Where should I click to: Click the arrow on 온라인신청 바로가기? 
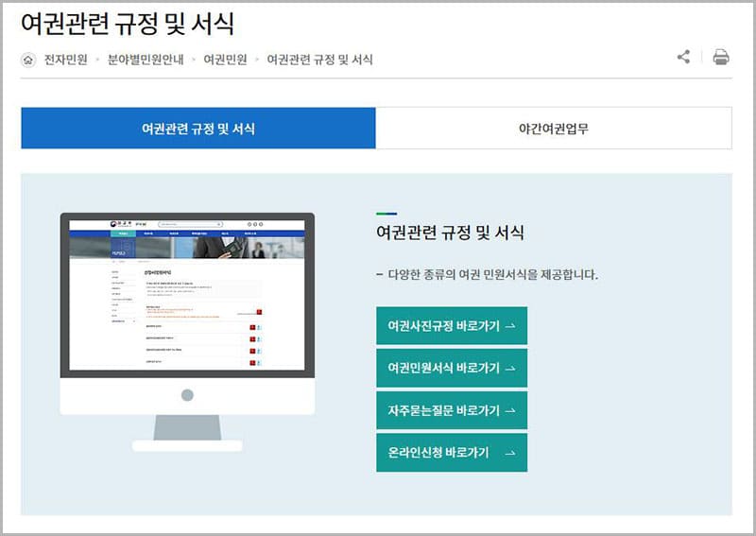[510, 454]
